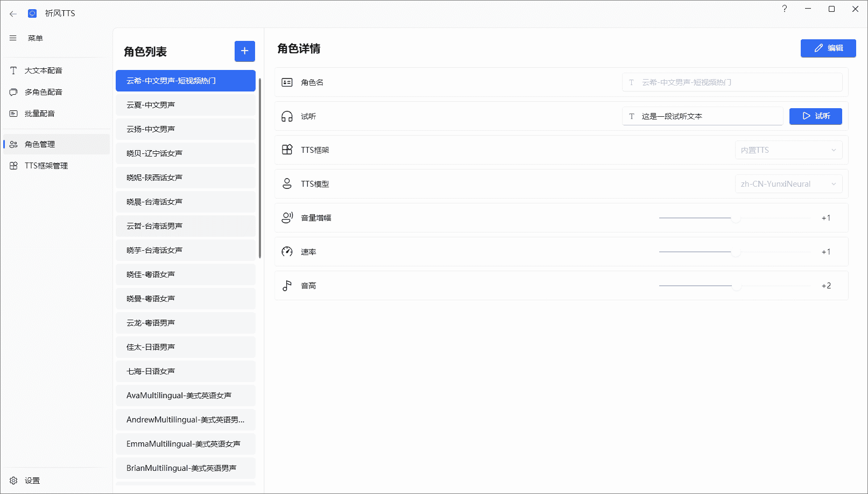Toggle the 菜单 hamburger icon

coord(13,38)
